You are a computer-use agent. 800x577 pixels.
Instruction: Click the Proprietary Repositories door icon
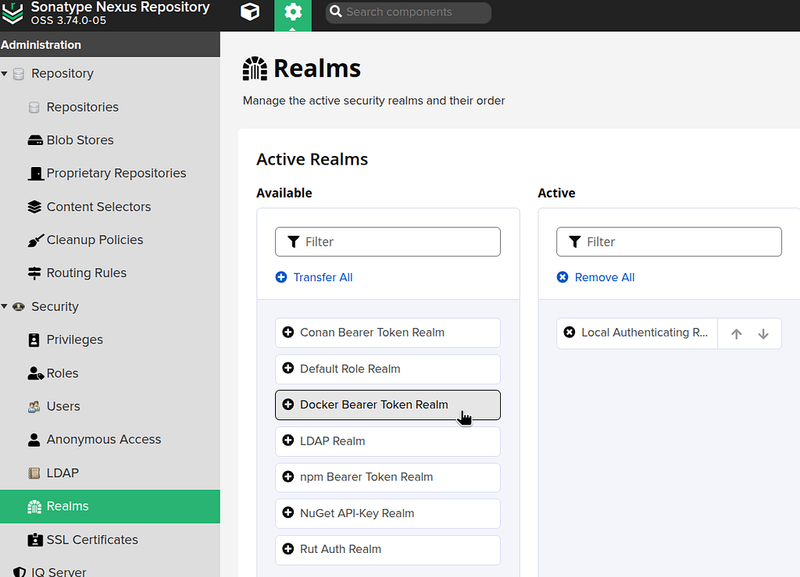35,173
